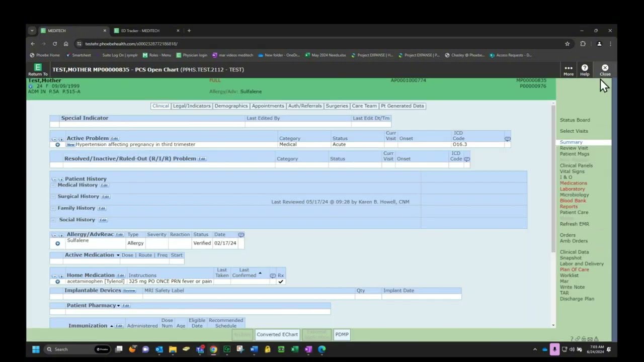Image resolution: width=644 pixels, height=362 pixels.
Task: Open the Pt Generated Data tab
Action: coord(403,106)
